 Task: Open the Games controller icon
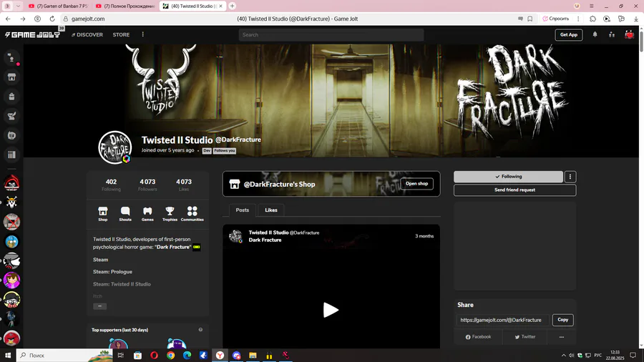(x=147, y=214)
